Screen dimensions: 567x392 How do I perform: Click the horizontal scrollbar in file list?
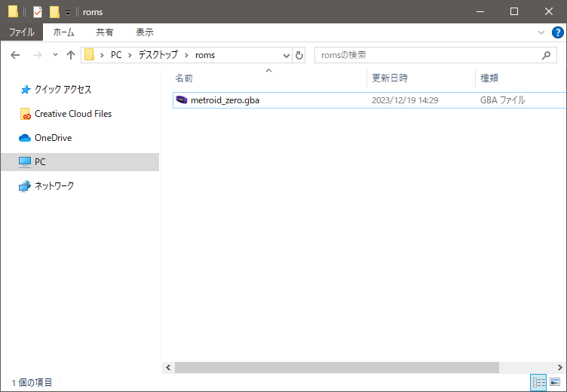(x=336, y=367)
